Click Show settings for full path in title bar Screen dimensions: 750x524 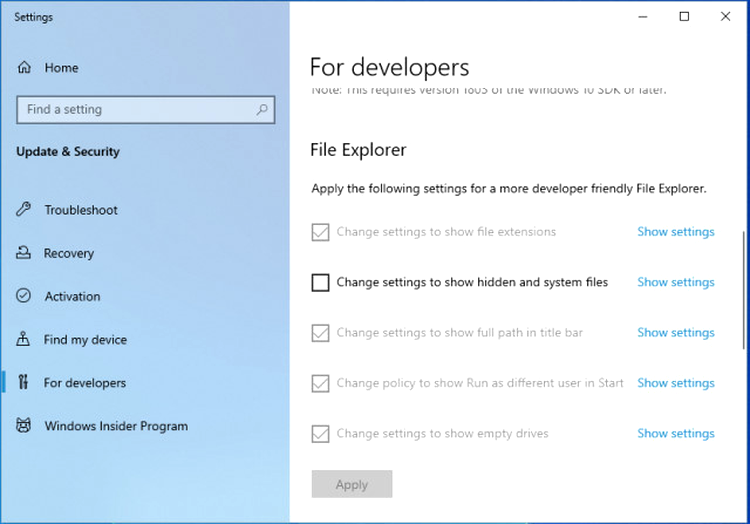tap(675, 333)
